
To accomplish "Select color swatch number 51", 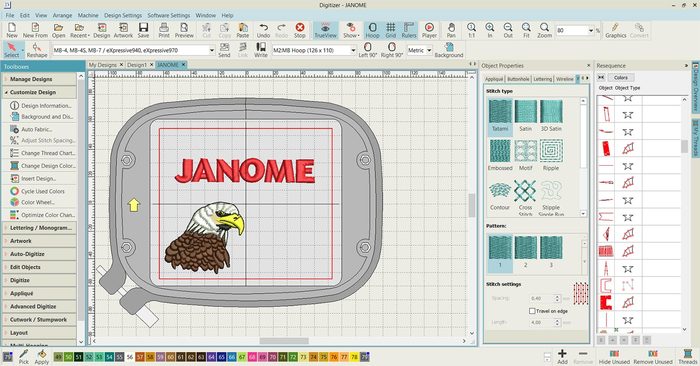I will click(79, 357).
